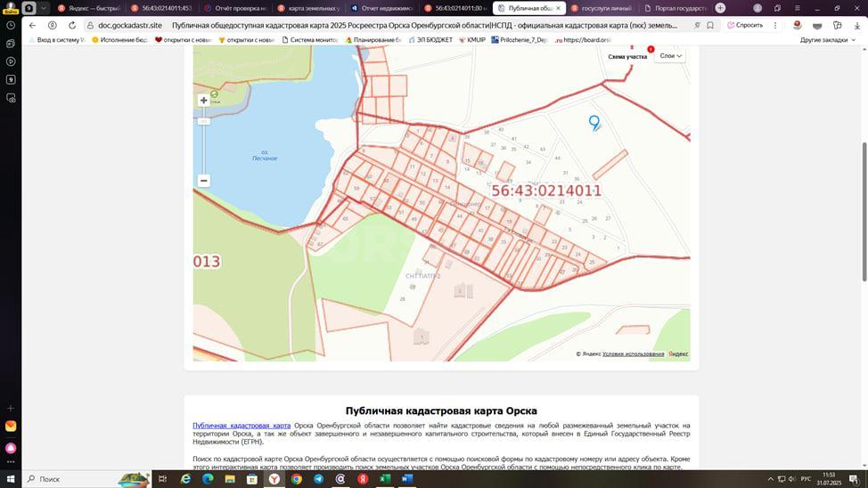The height and width of the screenshot is (488, 868).
Task: Click the Windows taskbar Поиск search box
Action: tap(71, 478)
